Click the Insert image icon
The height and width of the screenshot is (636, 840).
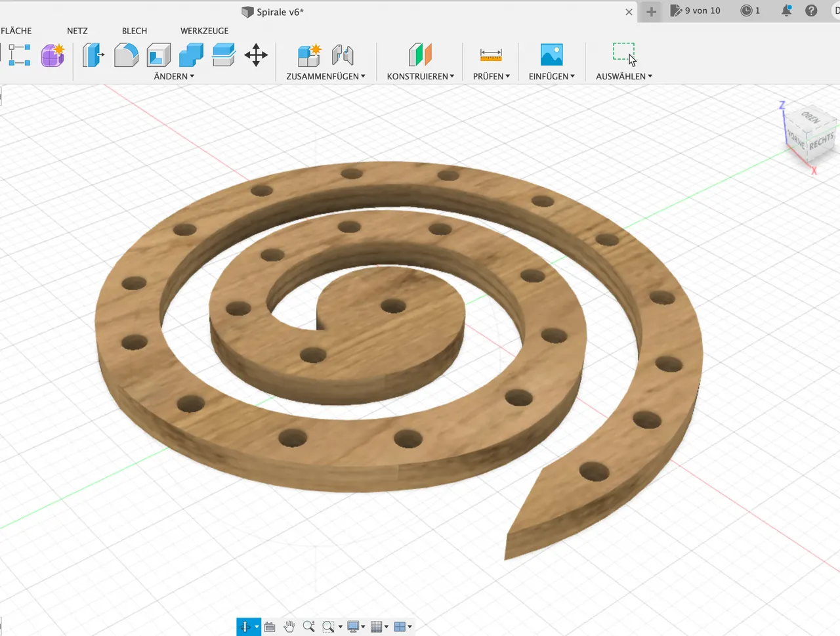pyautogui.click(x=551, y=54)
